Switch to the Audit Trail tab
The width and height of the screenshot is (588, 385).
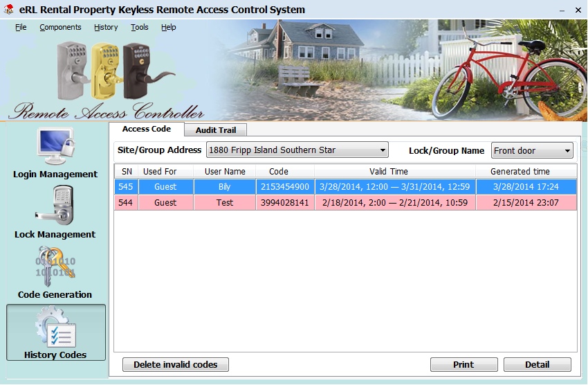(x=216, y=130)
